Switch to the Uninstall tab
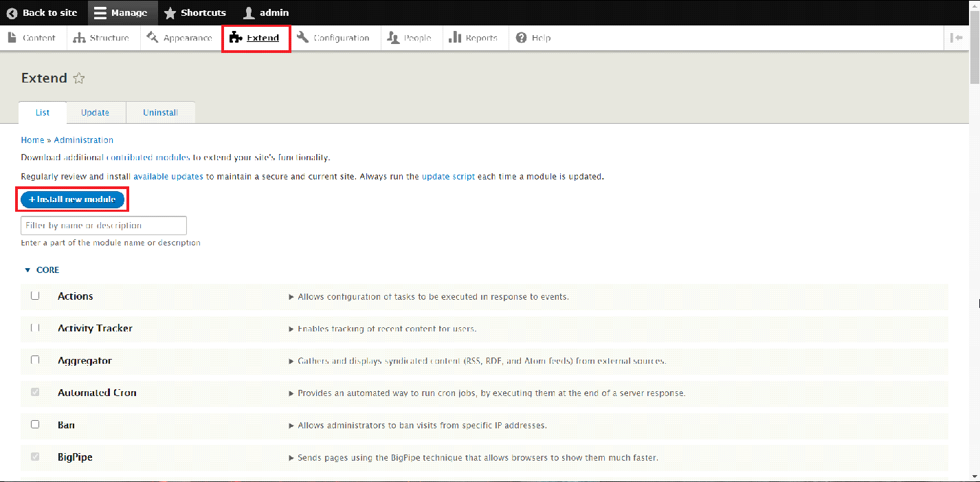Viewport: 980px width, 482px height. [160, 113]
